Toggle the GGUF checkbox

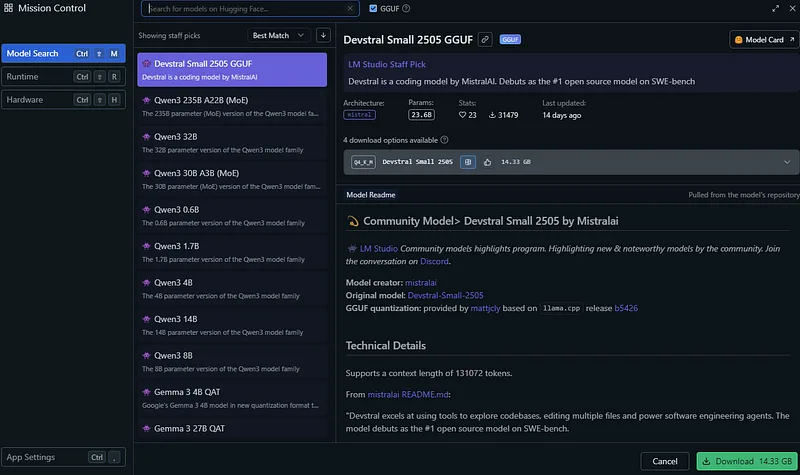pos(373,9)
